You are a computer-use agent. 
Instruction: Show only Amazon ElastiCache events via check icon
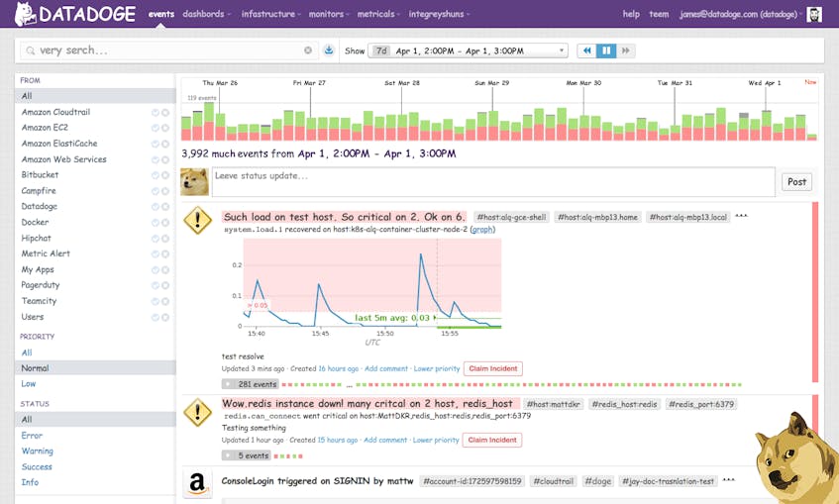(156, 144)
